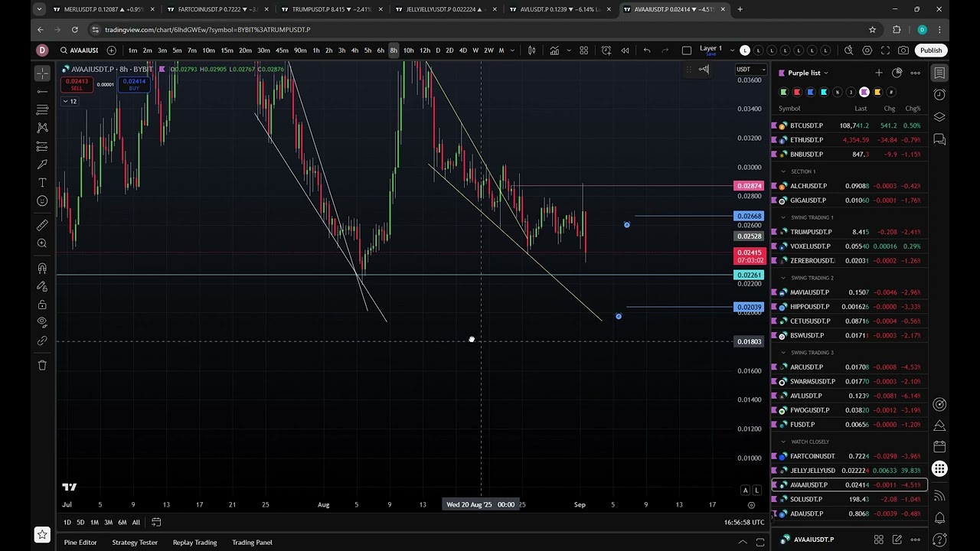
Task: Undo the last chart action
Action: pyautogui.click(x=647, y=51)
